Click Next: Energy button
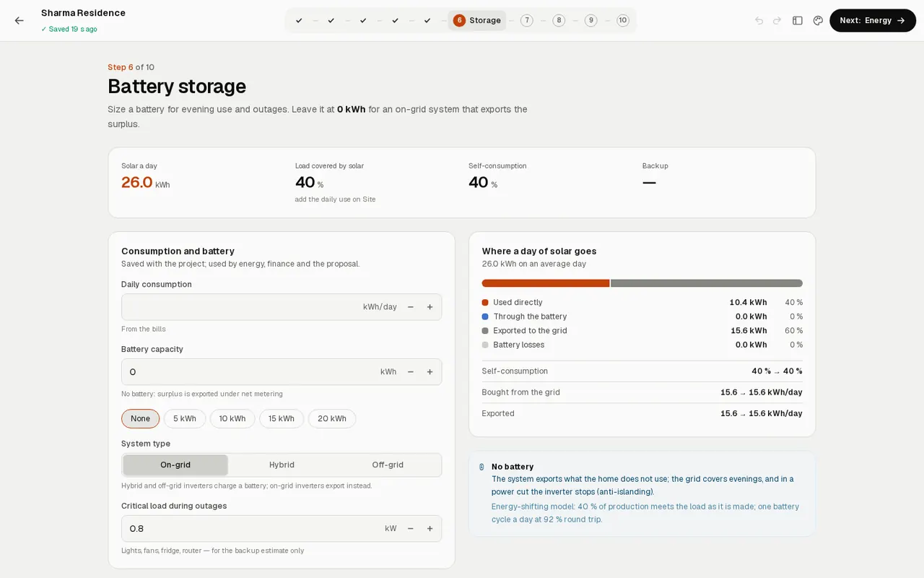This screenshot has height=578, width=924. click(x=873, y=20)
